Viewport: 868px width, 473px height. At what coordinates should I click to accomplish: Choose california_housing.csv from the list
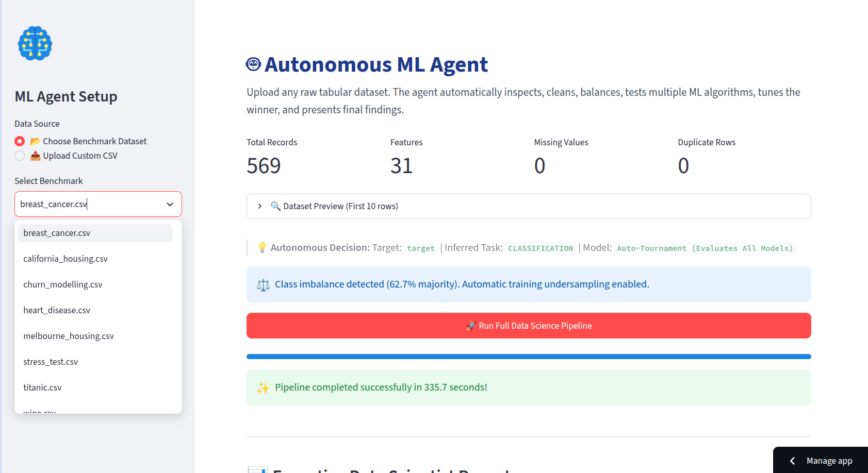point(95,259)
